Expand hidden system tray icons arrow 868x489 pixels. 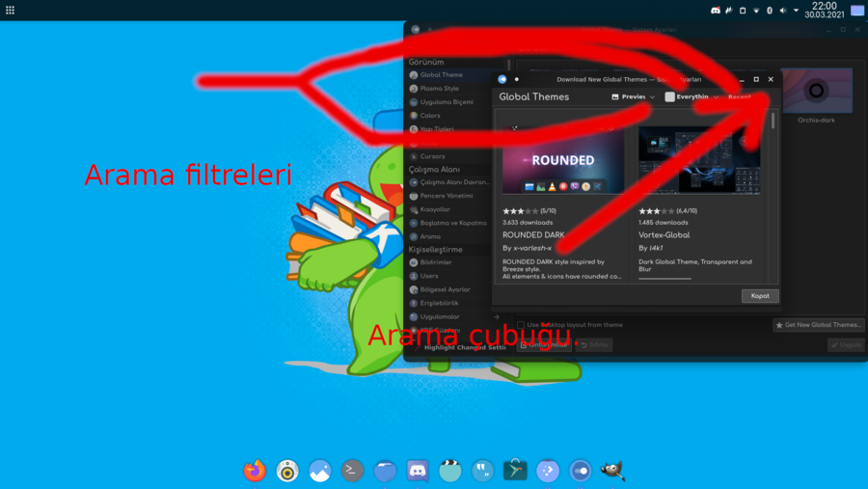click(796, 10)
